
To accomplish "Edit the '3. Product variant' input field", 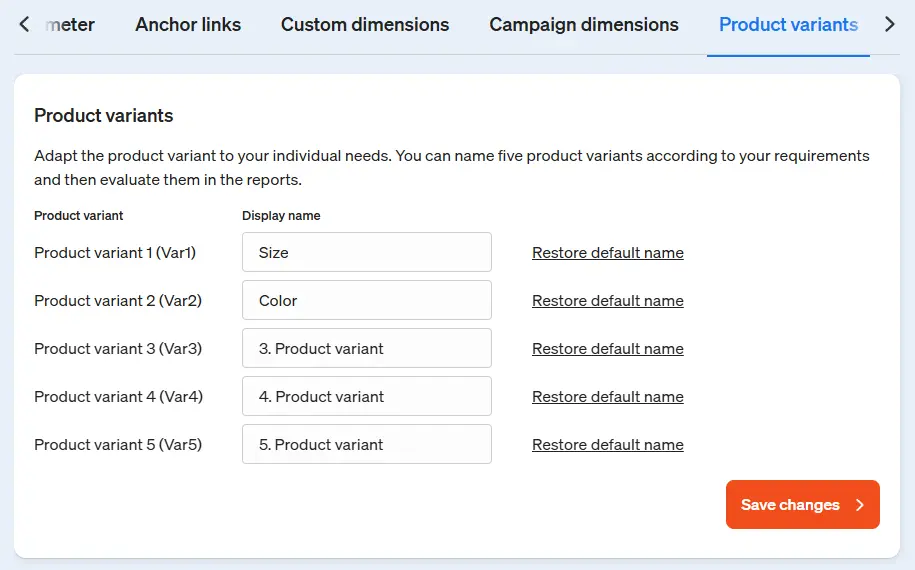I will point(367,348).
